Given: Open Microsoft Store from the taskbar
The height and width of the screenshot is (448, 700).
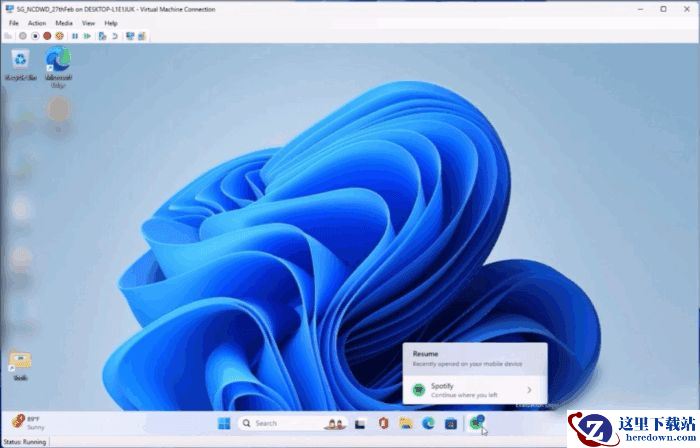Looking at the screenshot, I should [x=451, y=423].
